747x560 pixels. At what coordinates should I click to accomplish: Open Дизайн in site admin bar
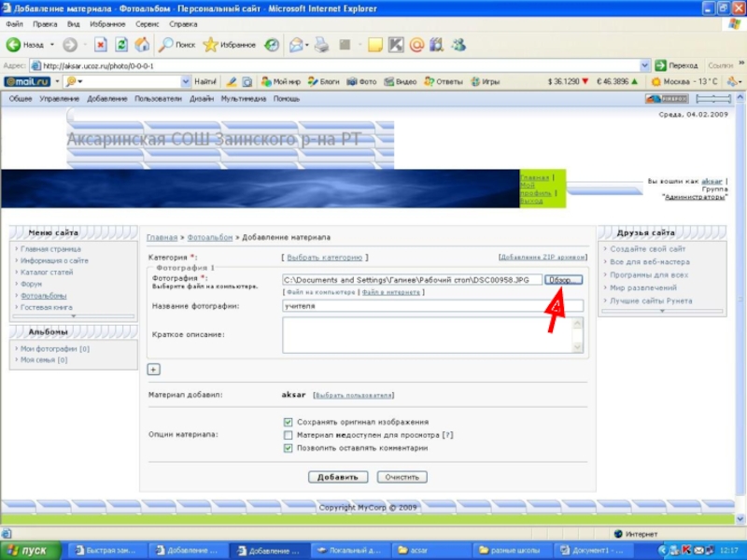(x=202, y=99)
